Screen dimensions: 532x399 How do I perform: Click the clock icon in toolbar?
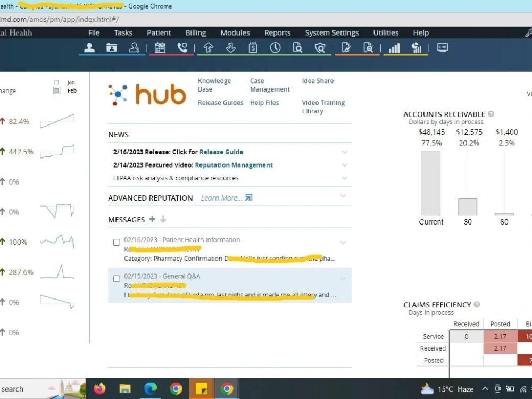[x=275, y=47]
